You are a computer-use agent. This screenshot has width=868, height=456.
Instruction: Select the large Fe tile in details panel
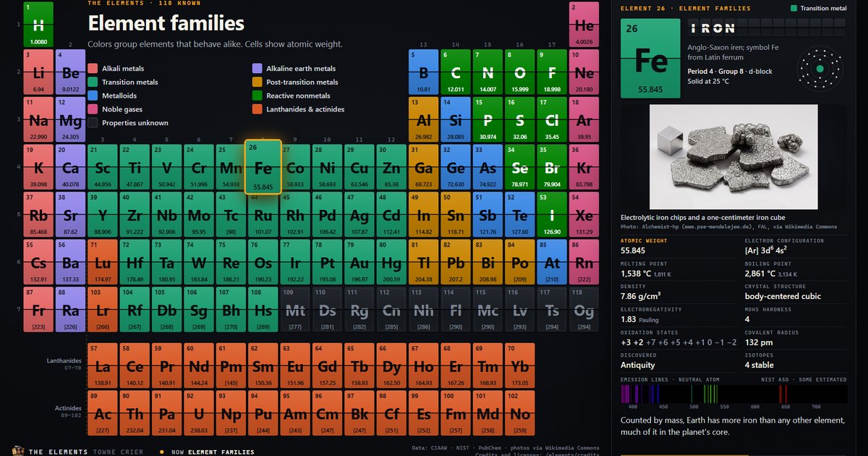coord(651,58)
